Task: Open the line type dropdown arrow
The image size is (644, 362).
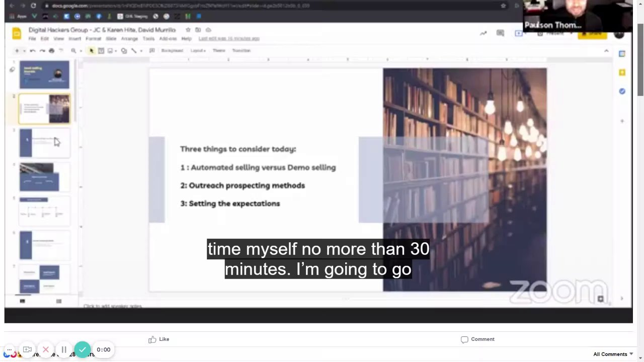Action: click(140, 51)
